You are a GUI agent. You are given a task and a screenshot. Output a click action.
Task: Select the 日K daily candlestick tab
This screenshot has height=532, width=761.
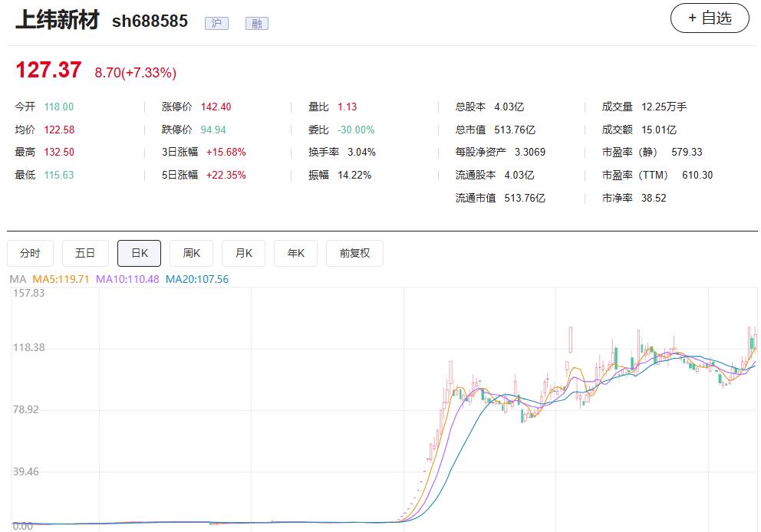(139, 253)
